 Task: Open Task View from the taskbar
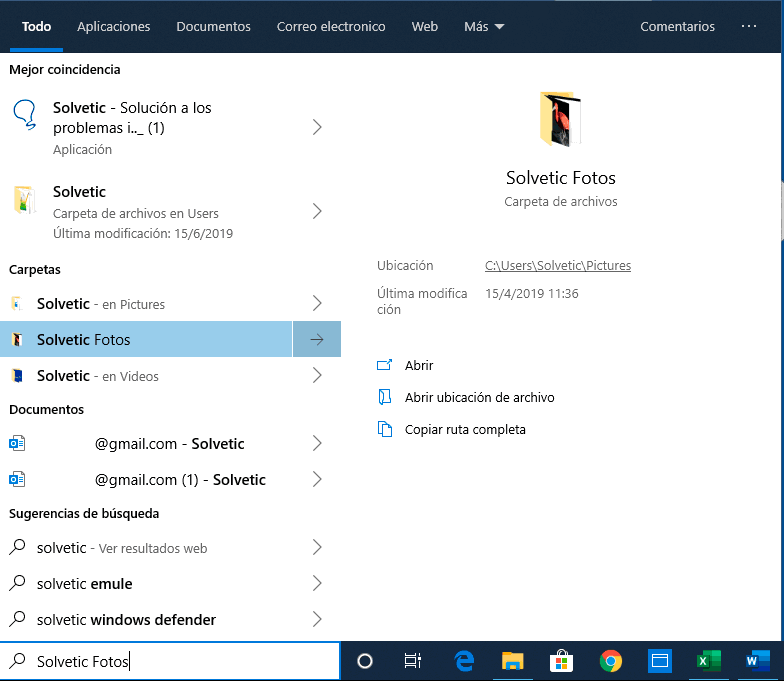[412, 661]
